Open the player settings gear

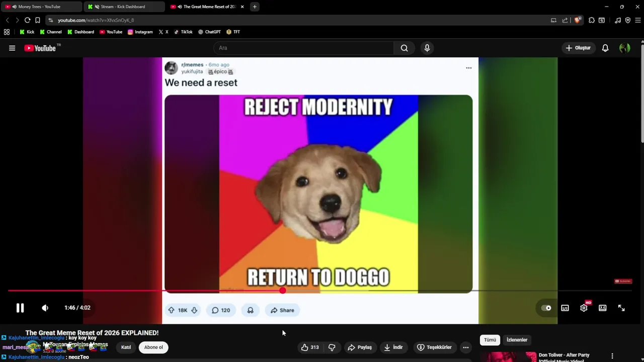[584, 308]
